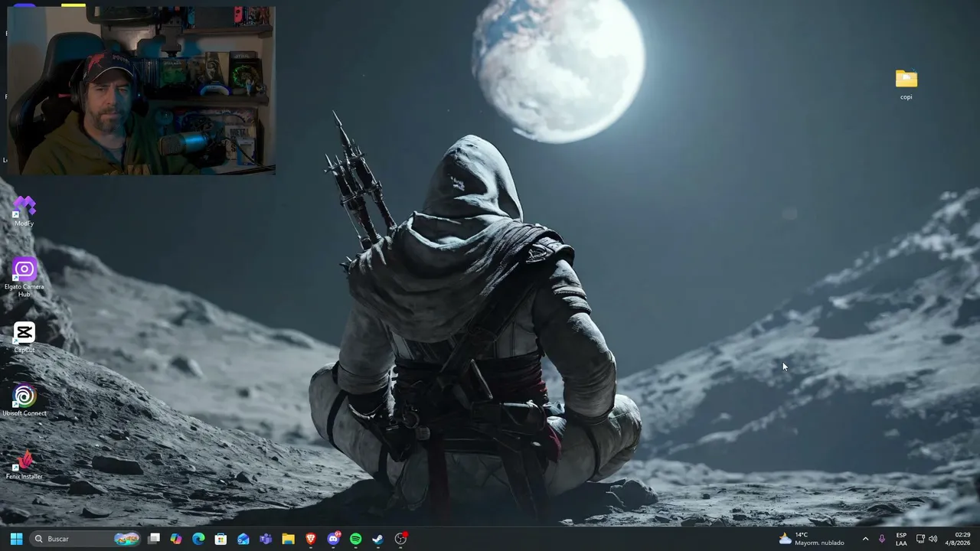
Task: Open the CapCut desktop shortcut
Action: tap(24, 337)
